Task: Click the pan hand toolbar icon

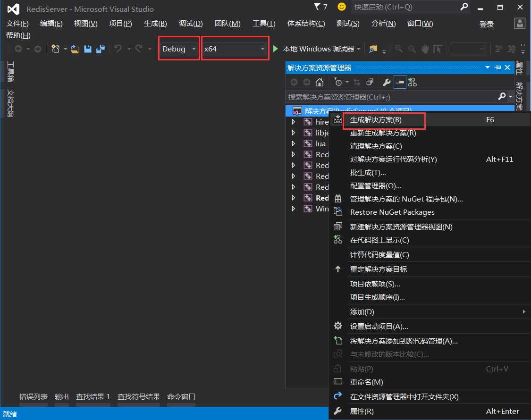Action: coord(425,49)
